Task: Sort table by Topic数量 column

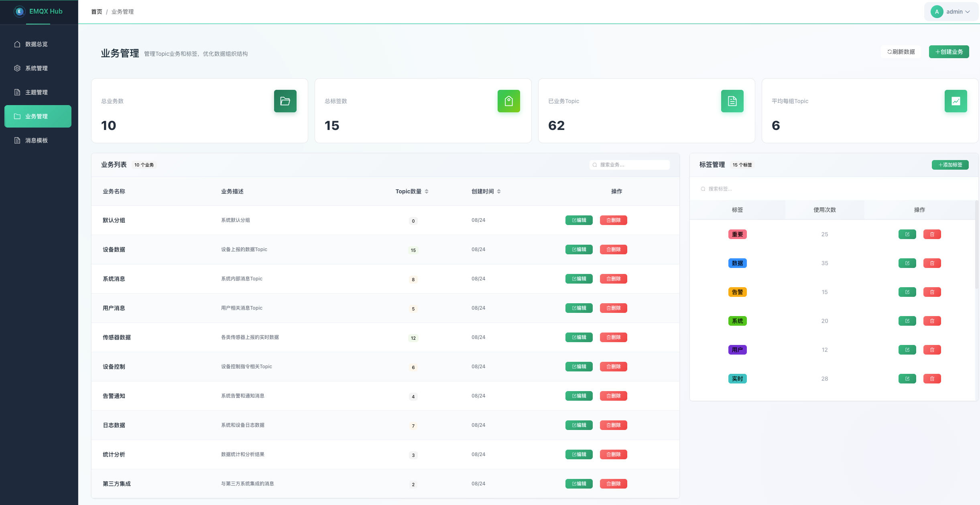Action: coord(426,191)
